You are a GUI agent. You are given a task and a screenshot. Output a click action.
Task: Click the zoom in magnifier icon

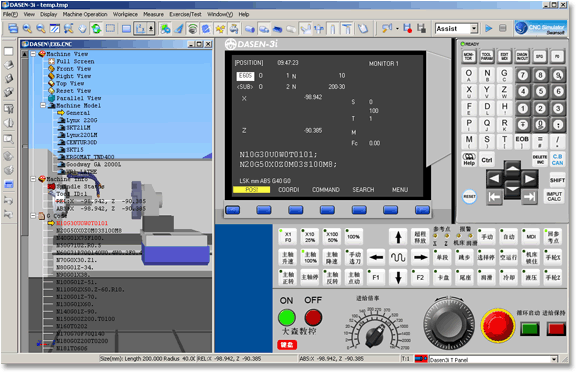[27, 28]
